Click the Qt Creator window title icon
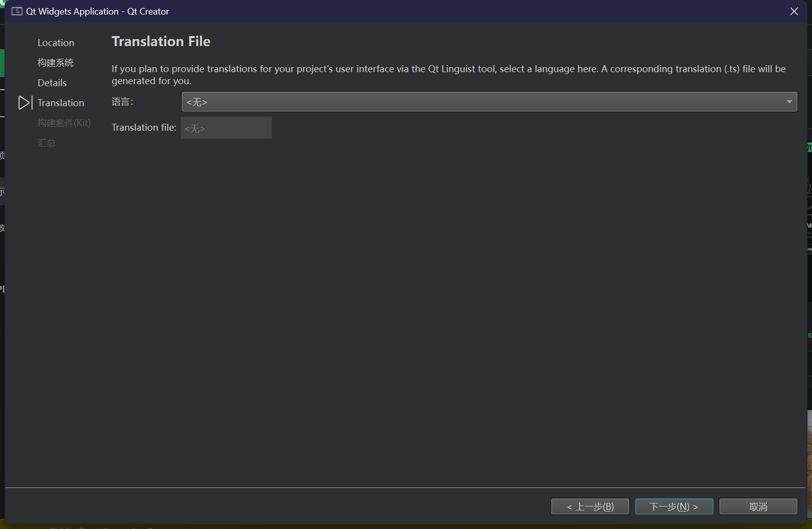The image size is (812, 529). pyautogui.click(x=17, y=11)
